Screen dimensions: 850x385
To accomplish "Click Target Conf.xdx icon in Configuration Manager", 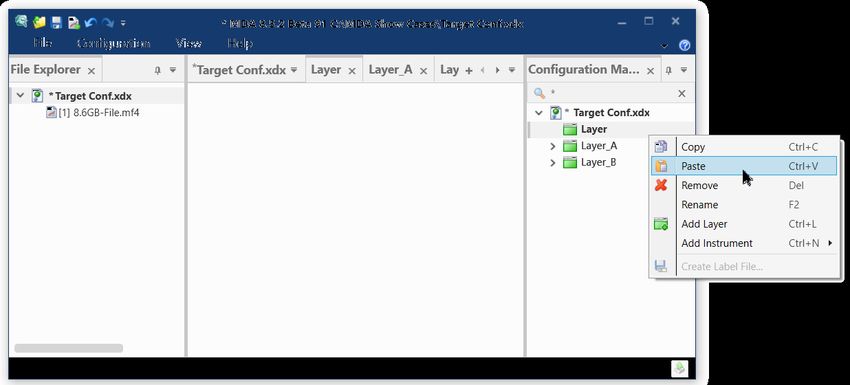I will coord(556,113).
